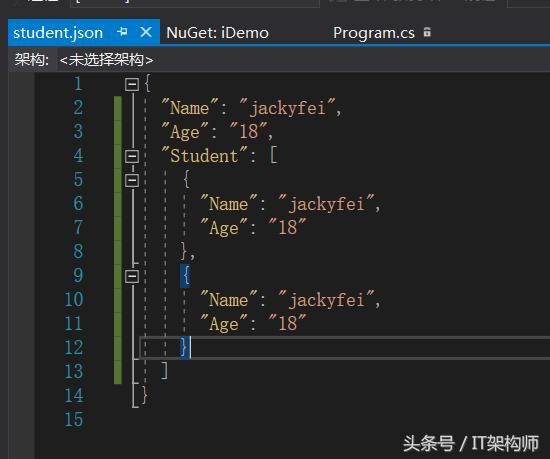Click the "Student" key on line 4
550x459 pixels.
click(204, 155)
